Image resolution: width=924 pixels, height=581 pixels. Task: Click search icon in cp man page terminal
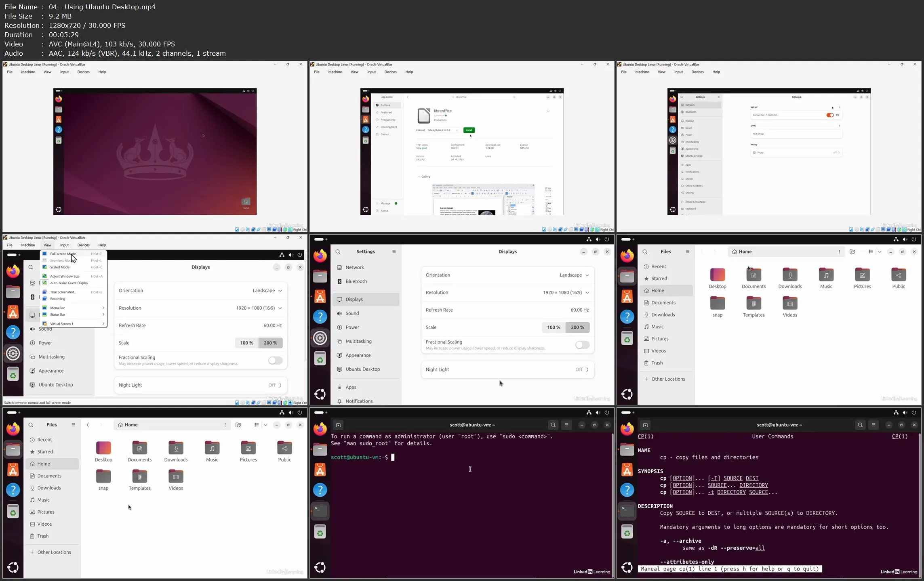pyautogui.click(x=860, y=425)
